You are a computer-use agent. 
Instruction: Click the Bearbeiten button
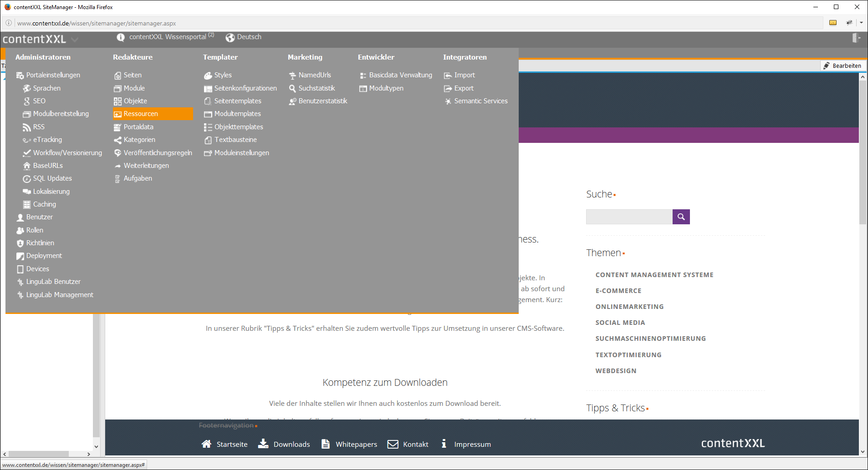pyautogui.click(x=843, y=66)
